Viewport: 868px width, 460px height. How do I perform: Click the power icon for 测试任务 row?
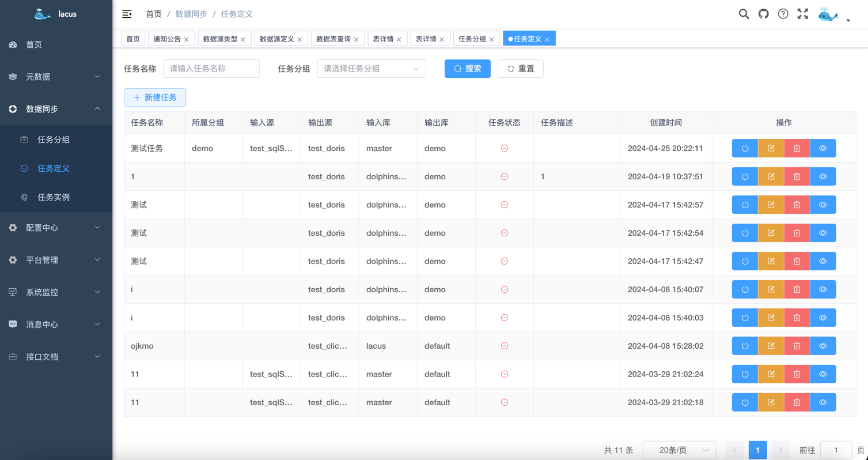745,148
